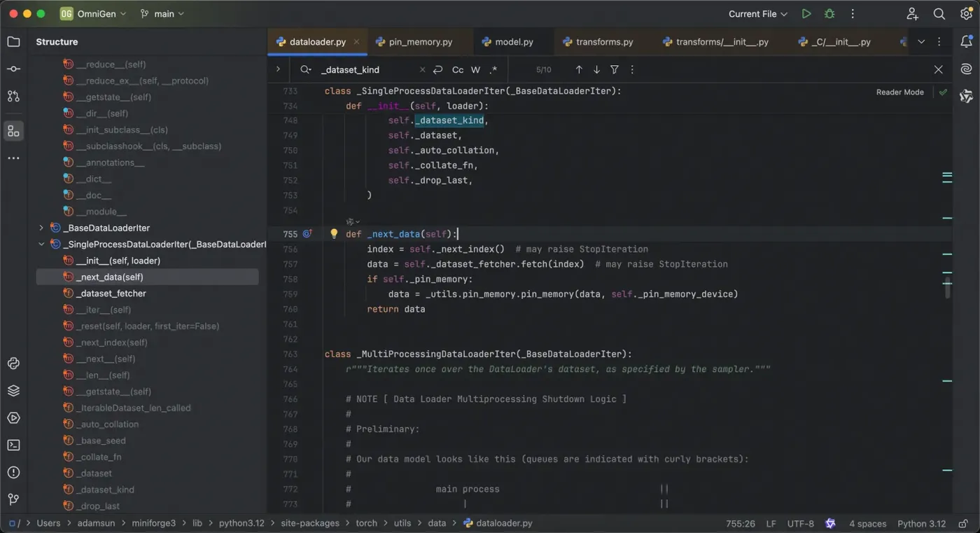
Task: Close the find bar
Action: 939,69
